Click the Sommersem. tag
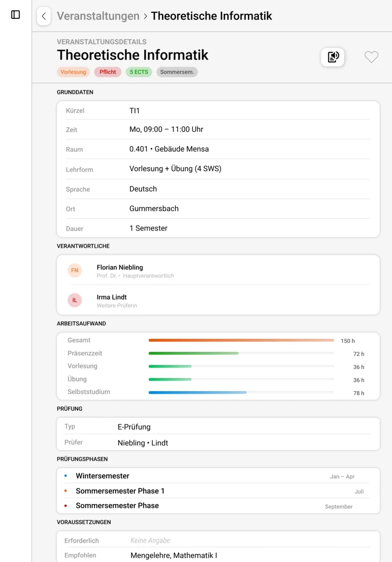Viewport: 392px width, 562px height. click(x=177, y=72)
